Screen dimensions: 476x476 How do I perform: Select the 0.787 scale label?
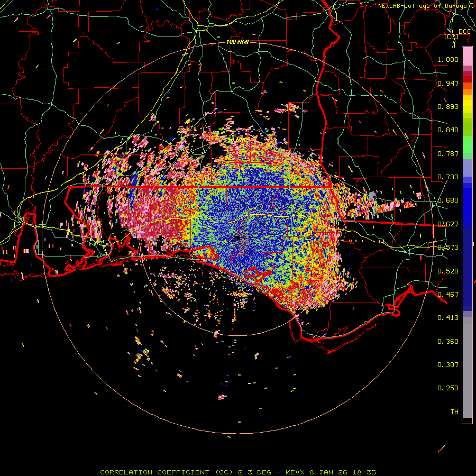pos(448,153)
